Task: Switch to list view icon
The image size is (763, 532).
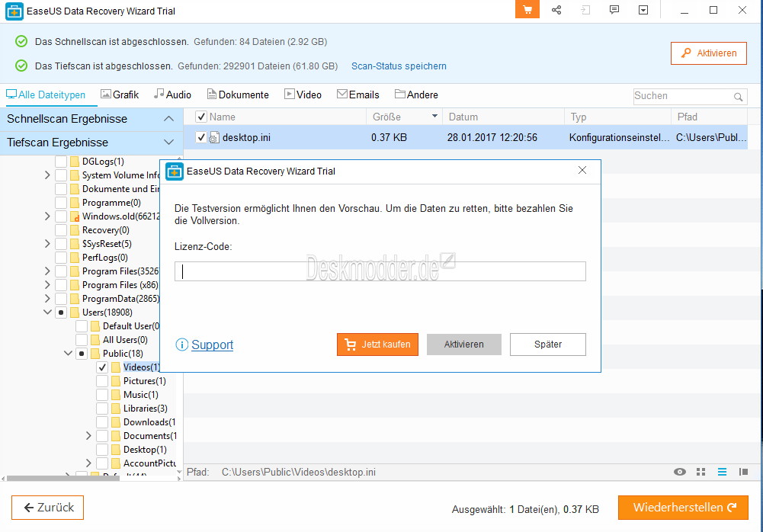Action: point(722,472)
